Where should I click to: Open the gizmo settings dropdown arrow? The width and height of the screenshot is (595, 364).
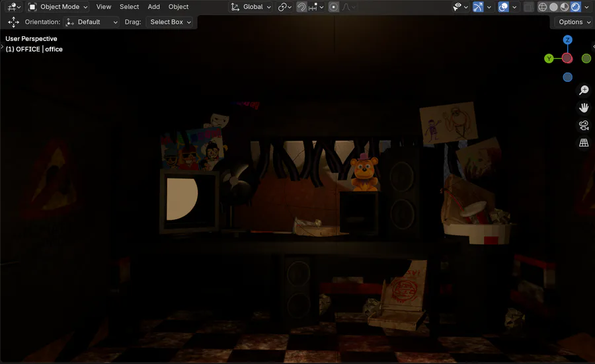[489, 7]
